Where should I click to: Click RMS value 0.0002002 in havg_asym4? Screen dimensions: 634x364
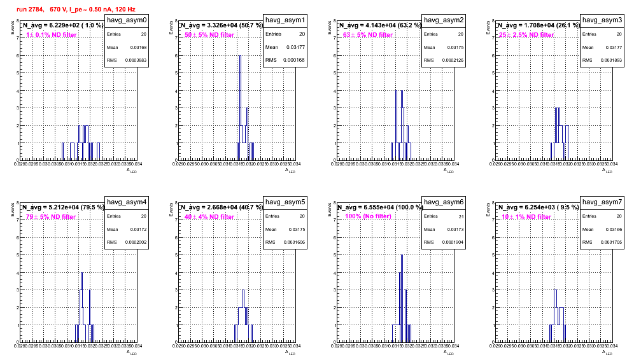click(x=136, y=242)
